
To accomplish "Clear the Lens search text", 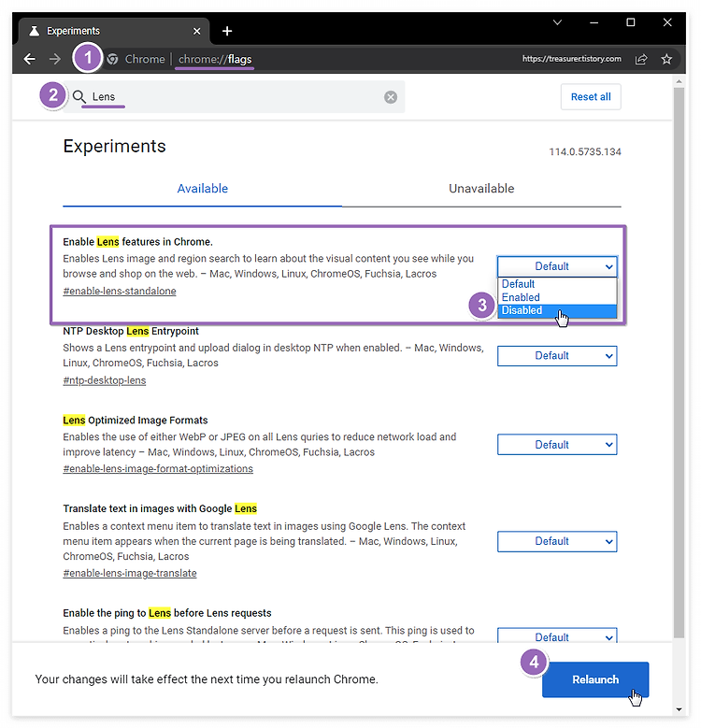I will (391, 97).
